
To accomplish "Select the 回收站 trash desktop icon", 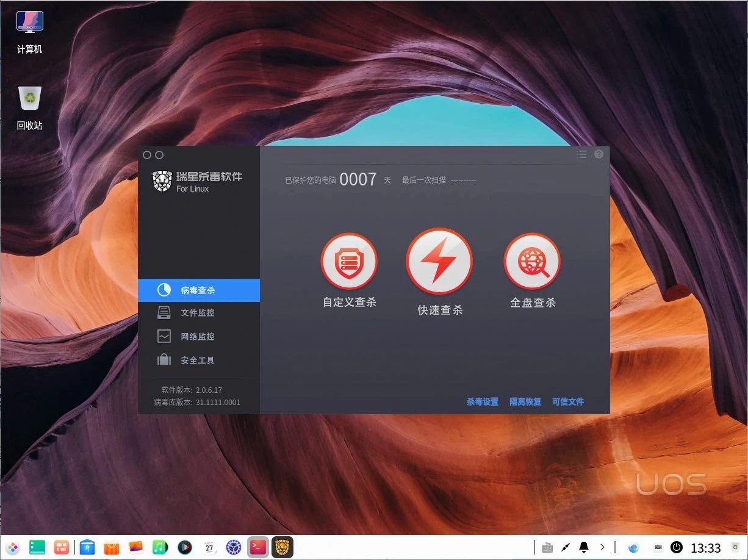I will point(30,109).
